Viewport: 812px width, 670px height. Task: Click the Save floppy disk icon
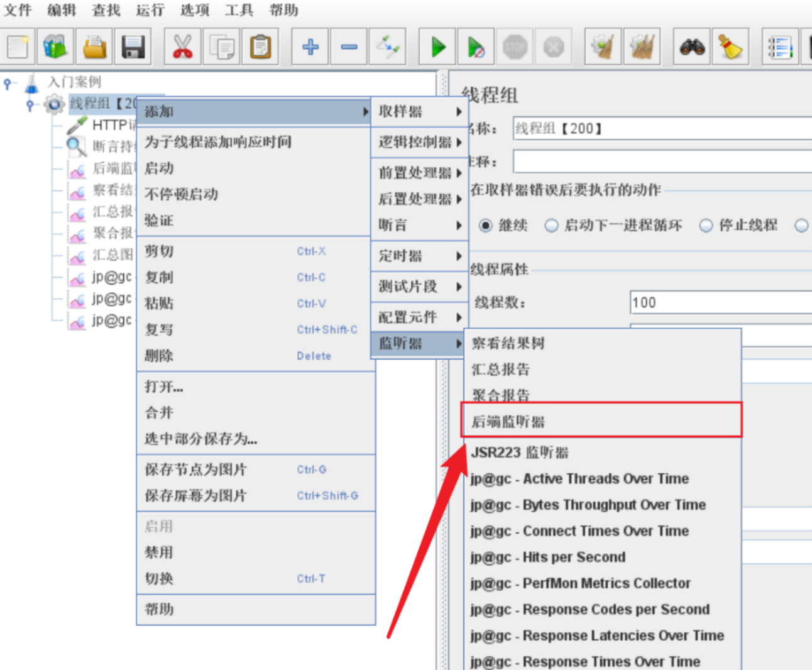tap(133, 47)
